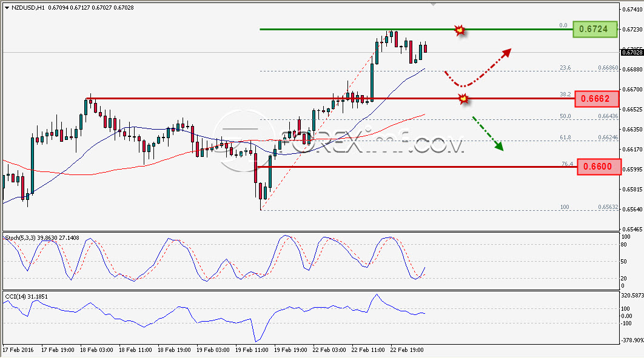The width and height of the screenshot is (644, 358).
Task: Click price axis value 0.65815
Action: coord(632,189)
